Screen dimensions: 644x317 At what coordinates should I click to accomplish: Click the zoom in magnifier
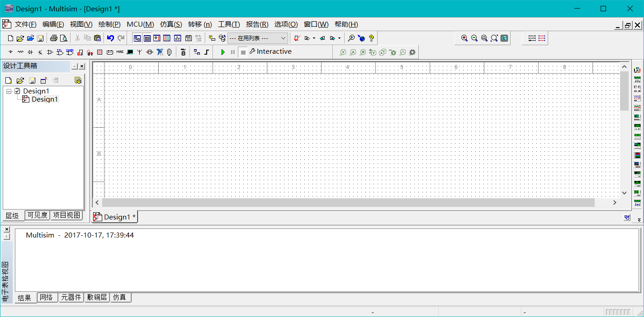pos(464,38)
